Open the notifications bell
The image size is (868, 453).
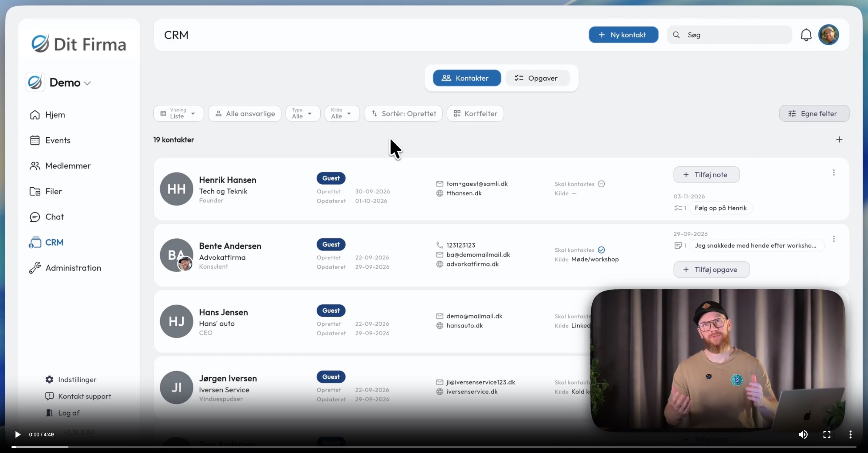(x=806, y=35)
